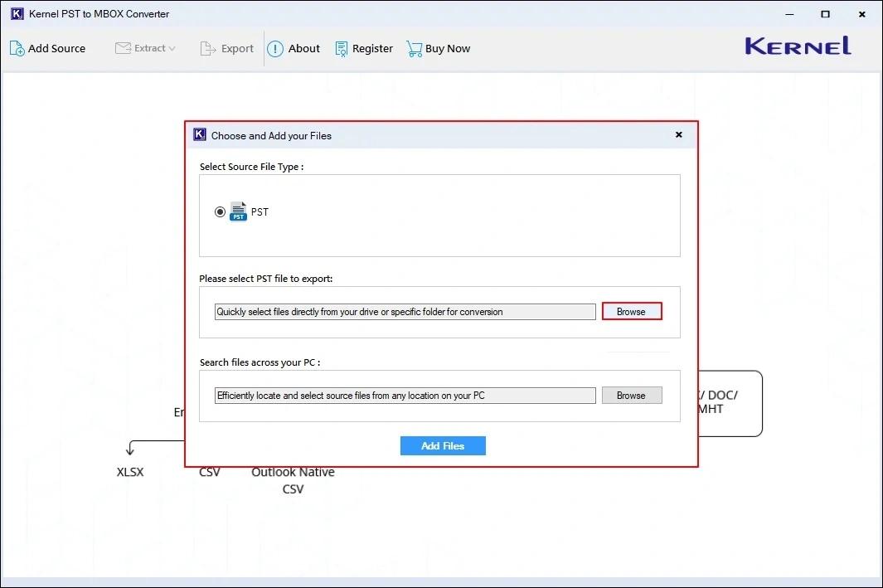
Task: Click the Add Source icon
Action: [16, 48]
